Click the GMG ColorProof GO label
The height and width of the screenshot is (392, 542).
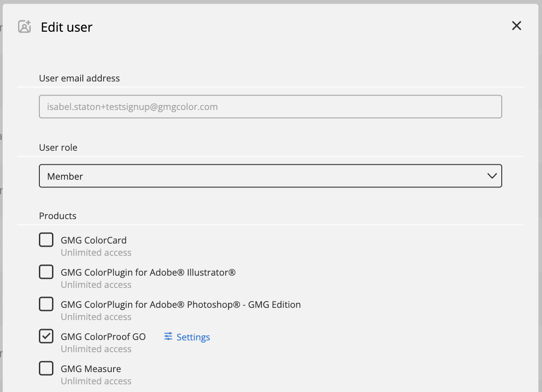(103, 337)
